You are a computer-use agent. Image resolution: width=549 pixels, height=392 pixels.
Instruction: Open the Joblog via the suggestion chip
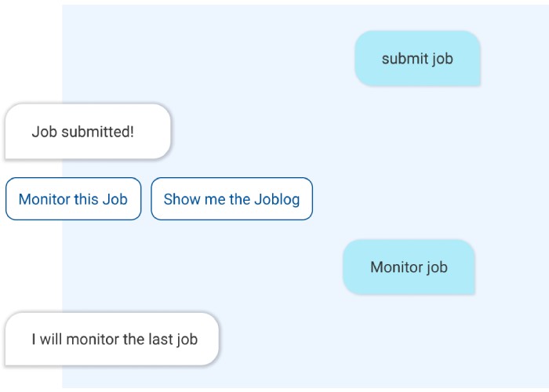(x=231, y=199)
